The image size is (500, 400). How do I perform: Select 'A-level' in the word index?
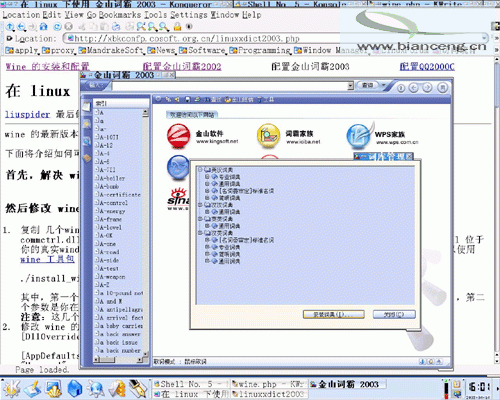coord(110,227)
